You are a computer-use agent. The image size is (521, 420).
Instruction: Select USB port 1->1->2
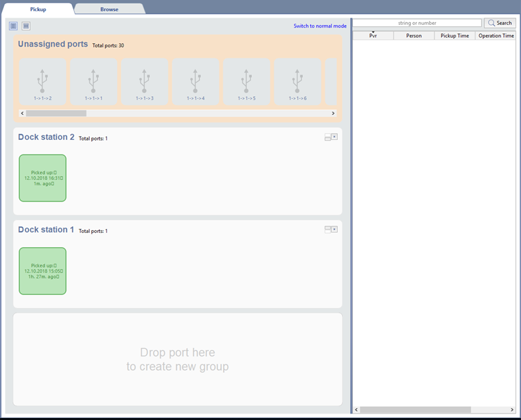tap(43, 82)
